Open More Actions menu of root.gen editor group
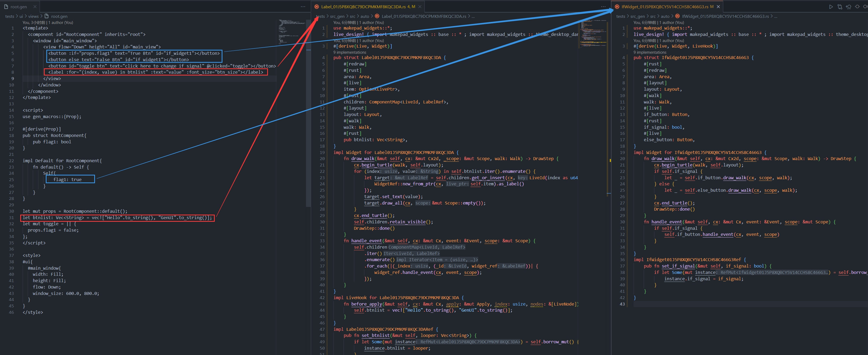This screenshot has height=355, width=868. pyautogui.click(x=303, y=7)
